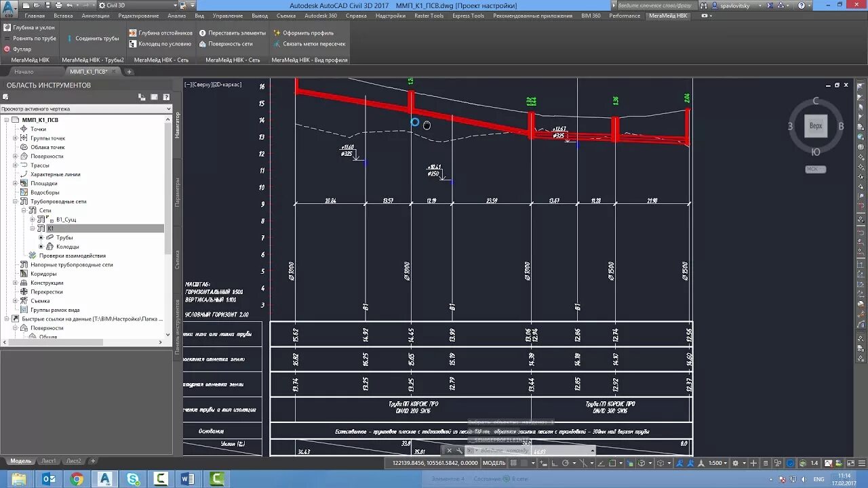Toggle object snap square icon in status bar
868x488 pixels.
click(x=612, y=463)
